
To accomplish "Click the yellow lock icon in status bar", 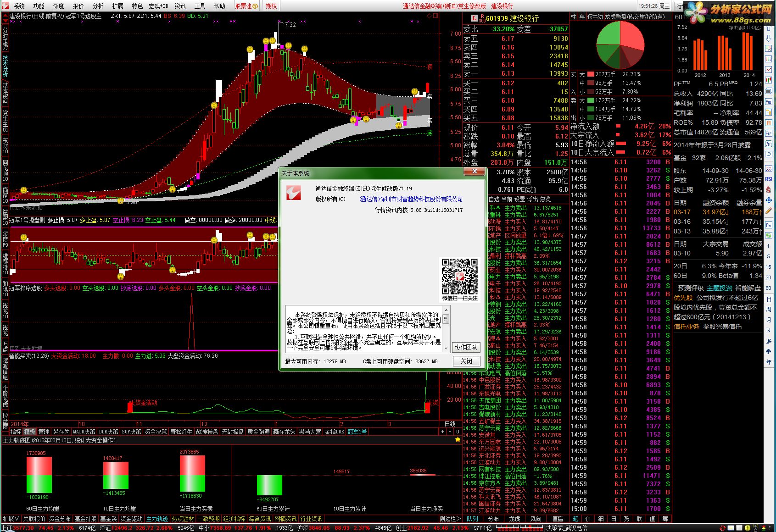I will point(748,528).
